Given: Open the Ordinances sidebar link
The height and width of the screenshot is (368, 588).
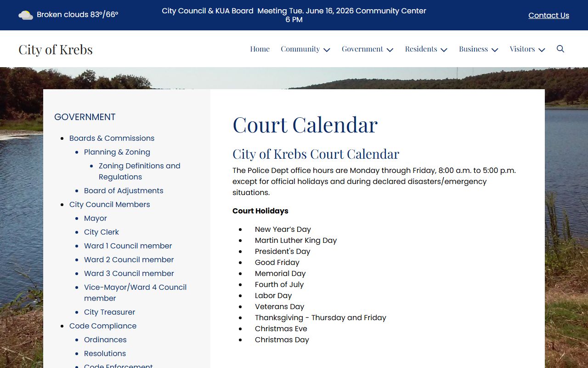Looking at the screenshot, I should click(x=105, y=339).
